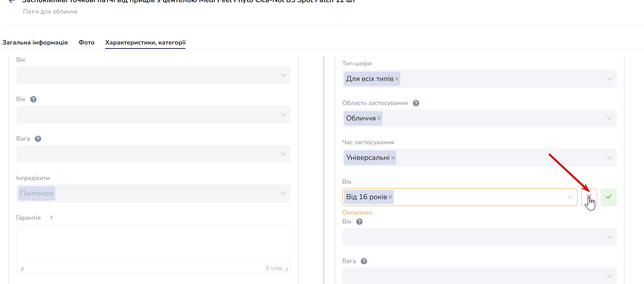Click the 'Універсальні' tag label
The height and width of the screenshot is (284, 644).
click(x=368, y=158)
